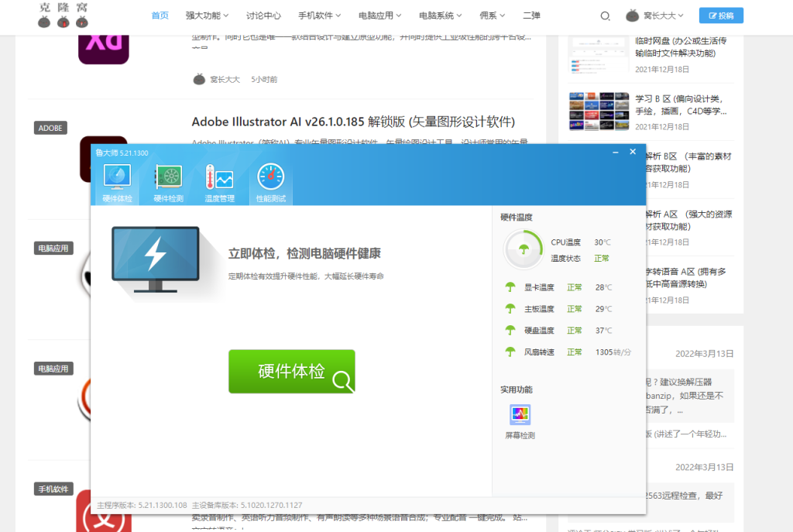Start the green 硬件体检 scan button
Image resolution: width=793 pixels, height=532 pixels.
point(292,371)
